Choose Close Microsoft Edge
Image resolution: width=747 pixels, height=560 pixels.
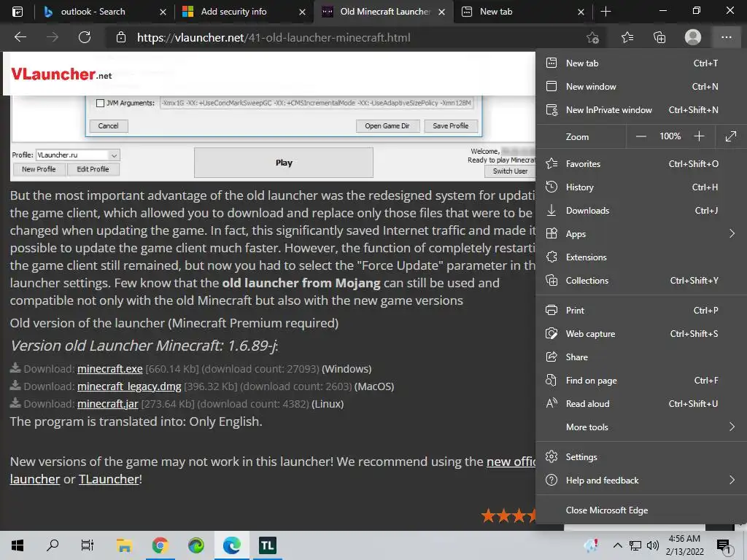pos(641,510)
